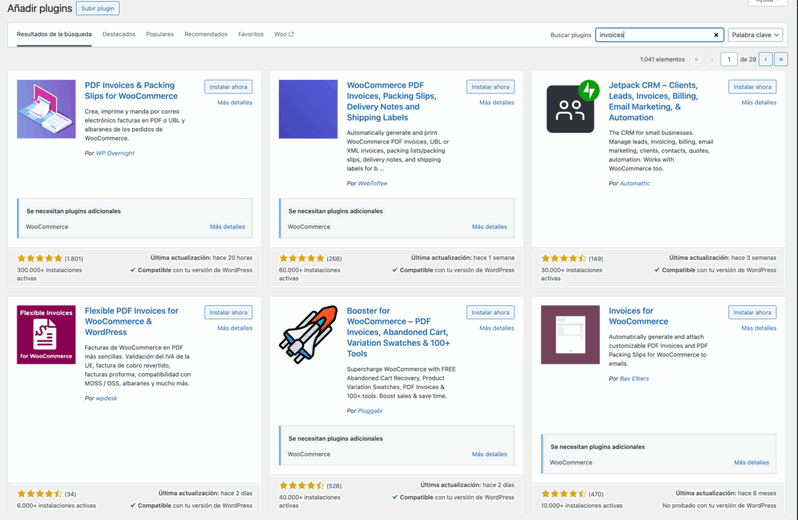Install Flexible PDF Invoices for WooCommerce

point(229,312)
